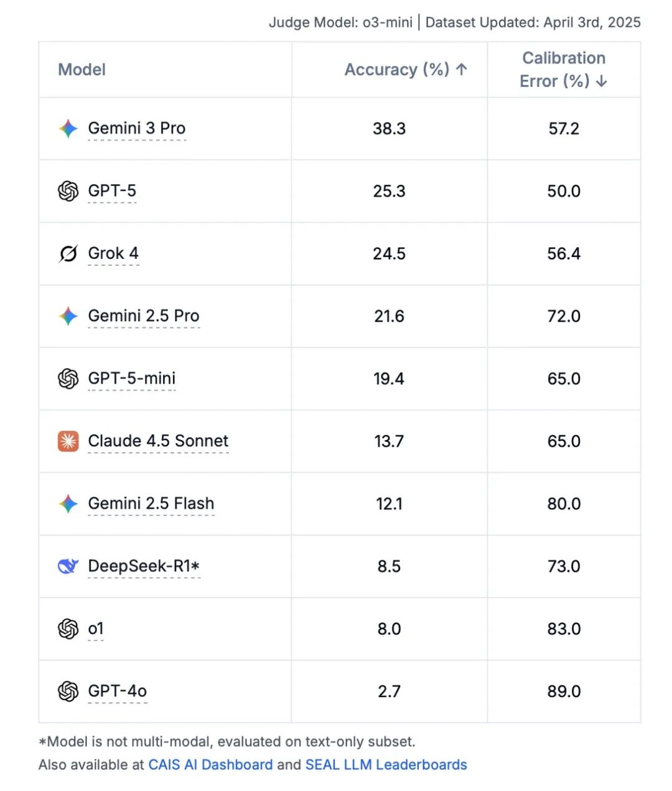This screenshot has height=791, width=672.
Task: Sort by Accuracy (%) column header
Action: coord(406,70)
